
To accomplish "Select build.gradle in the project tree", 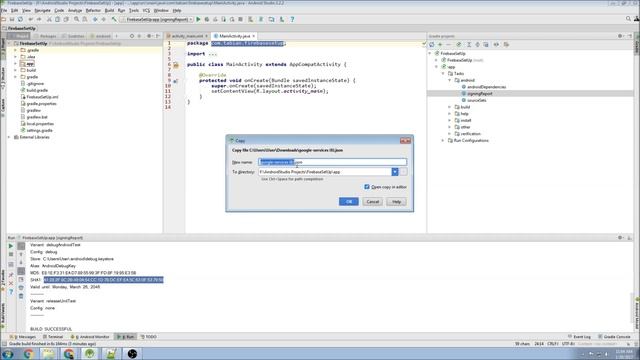I will click(37, 90).
